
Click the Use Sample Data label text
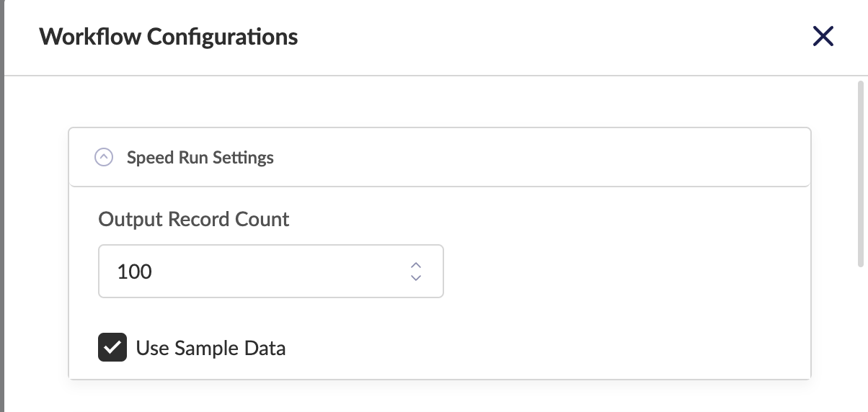pyautogui.click(x=211, y=349)
